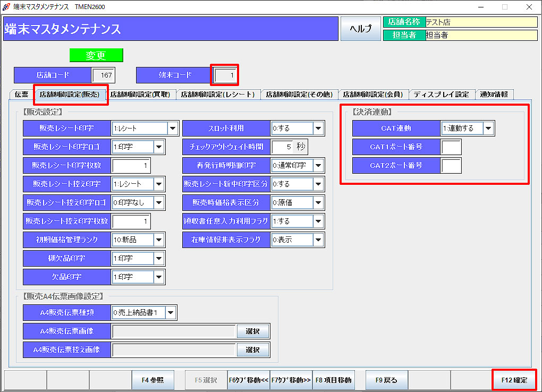Screen dimensions: 542x392
Task: Click 選択 for A4販売伝票控え画像
Action: [253, 350]
